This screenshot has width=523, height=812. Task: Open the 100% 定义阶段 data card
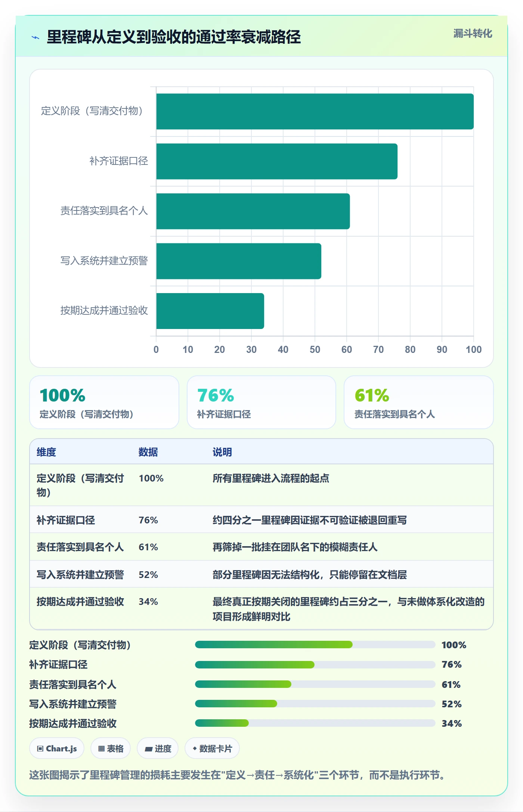tap(104, 402)
